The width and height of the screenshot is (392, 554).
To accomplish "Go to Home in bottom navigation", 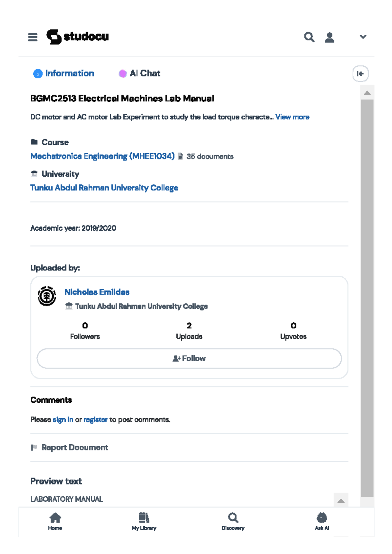I will coord(55,521).
